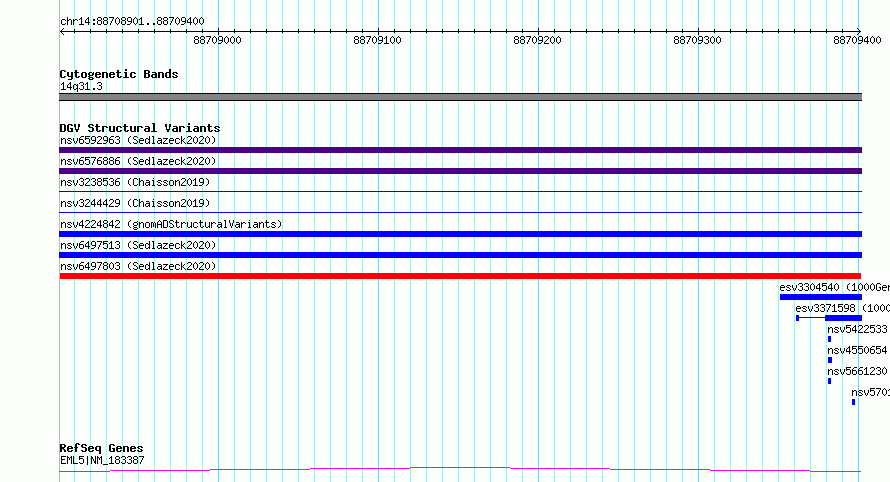Click the nsv6497513 (Sedlazeck2020) label
The height and width of the screenshot is (482, 890).
tap(138, 245)
